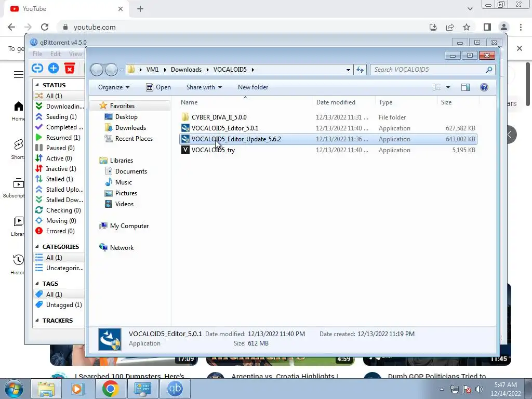Filter by Errored (0) status
This screenshot has height=399, width=532.
[59, 231]
